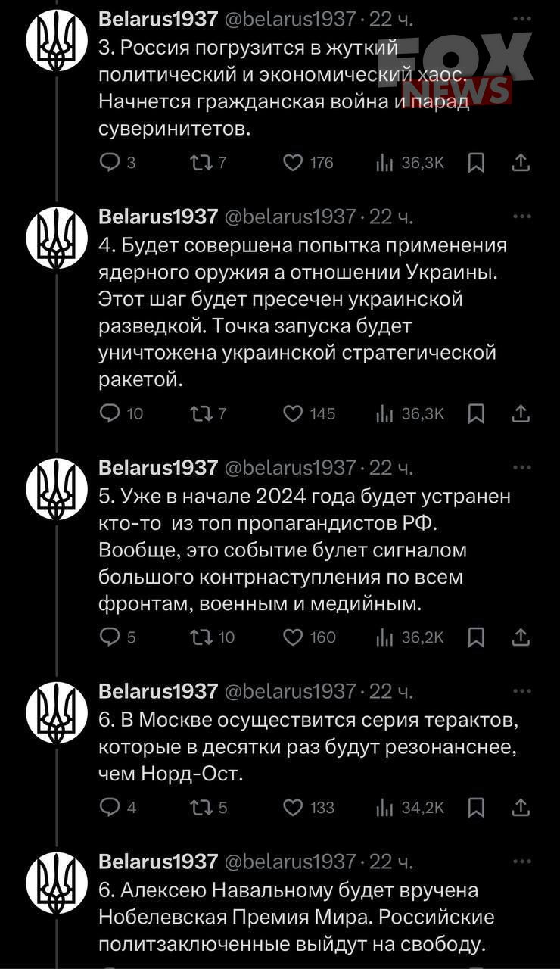Reply to the tweet with 10 comments
The image size is (560, 969).
121,413
